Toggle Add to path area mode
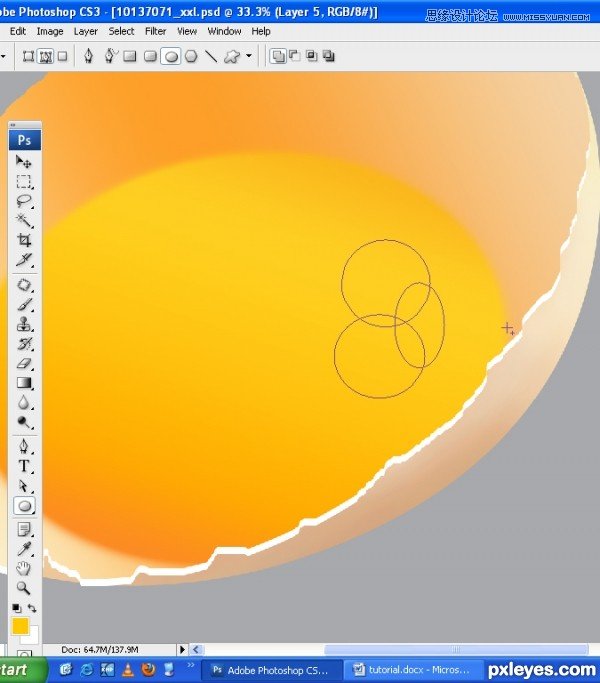600x683 pixels. tap(278, 56)
